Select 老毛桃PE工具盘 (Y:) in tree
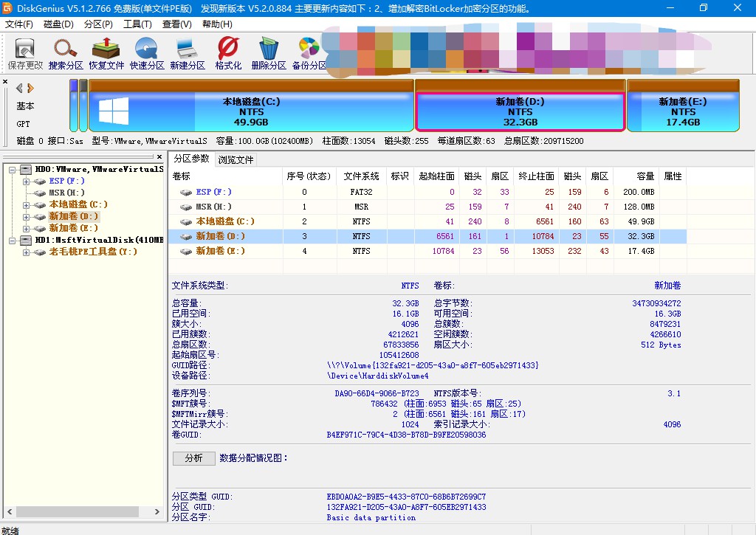Screen dimensions: 756x535 point(93,252)
